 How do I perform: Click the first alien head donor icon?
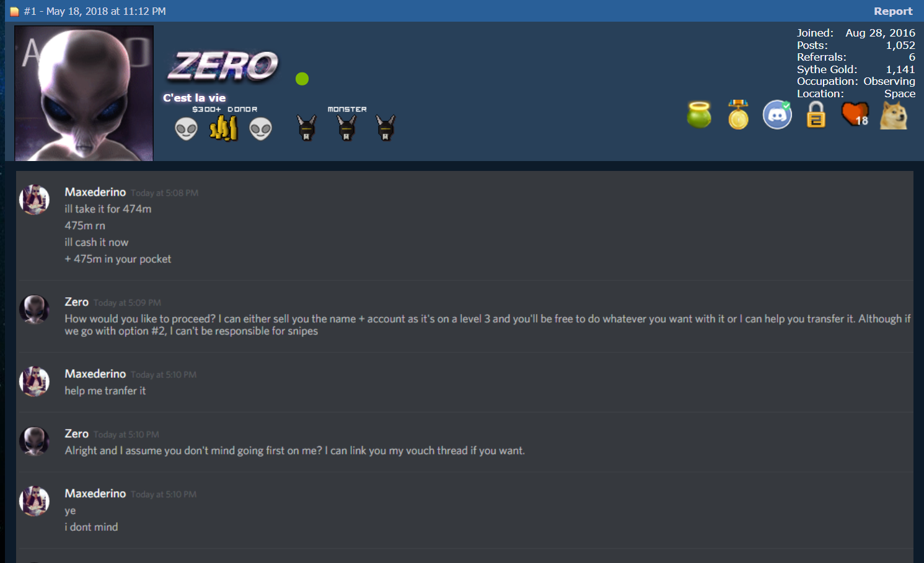pos(186,129)
